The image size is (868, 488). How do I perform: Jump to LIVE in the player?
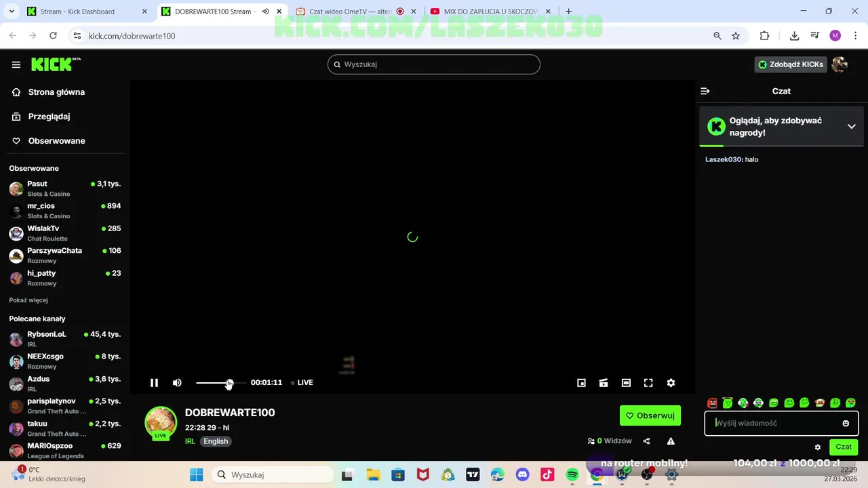(302, 383)
